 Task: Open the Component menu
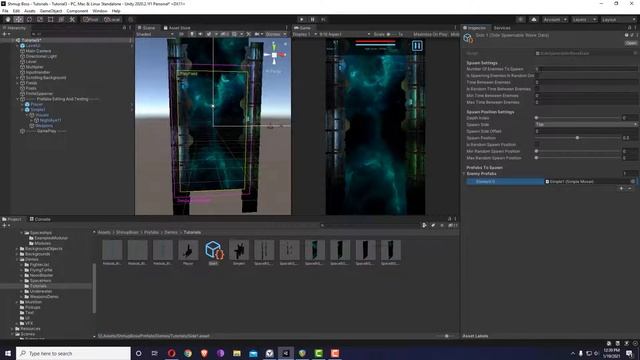pos(77,11)
